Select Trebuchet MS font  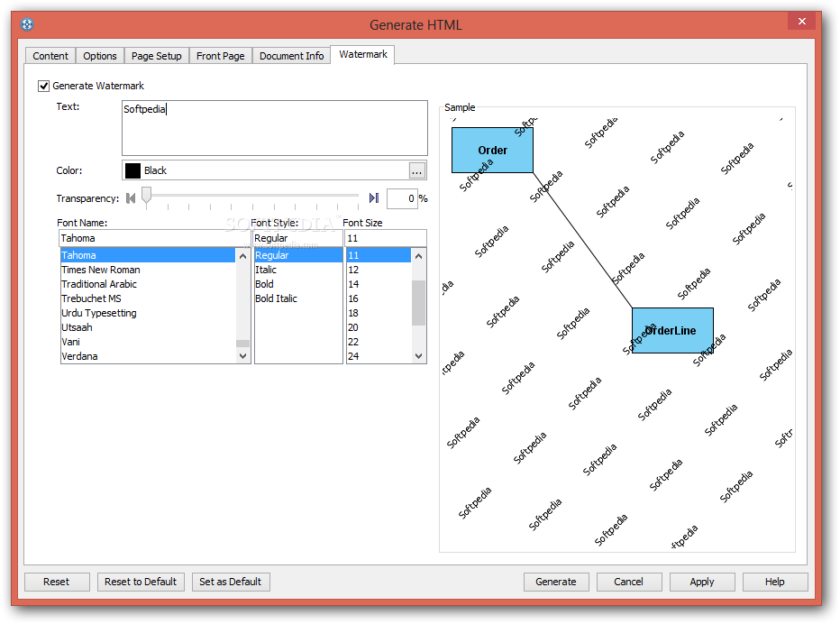coord(148,298)
